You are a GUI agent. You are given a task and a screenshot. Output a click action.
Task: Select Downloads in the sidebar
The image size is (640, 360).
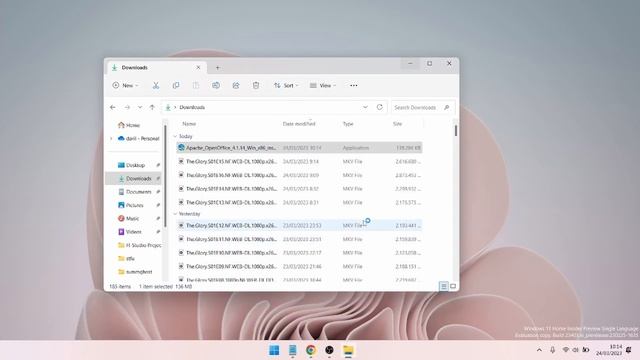pyautogui.click(x=134, y=178)
